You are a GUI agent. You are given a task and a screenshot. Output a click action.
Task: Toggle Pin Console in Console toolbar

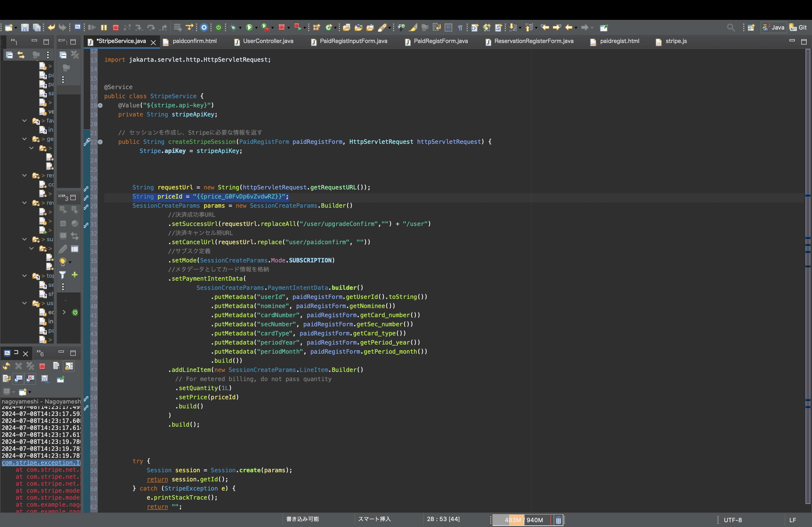[60, 379]
